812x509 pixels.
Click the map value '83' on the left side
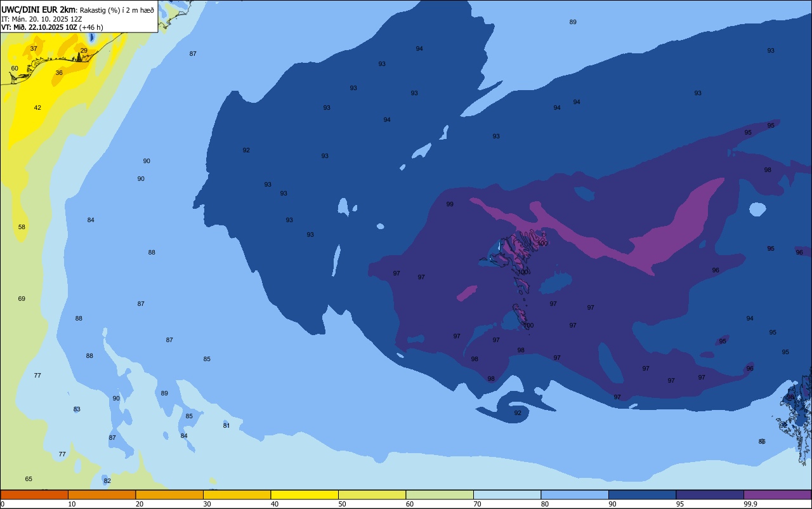coord(77,409)
